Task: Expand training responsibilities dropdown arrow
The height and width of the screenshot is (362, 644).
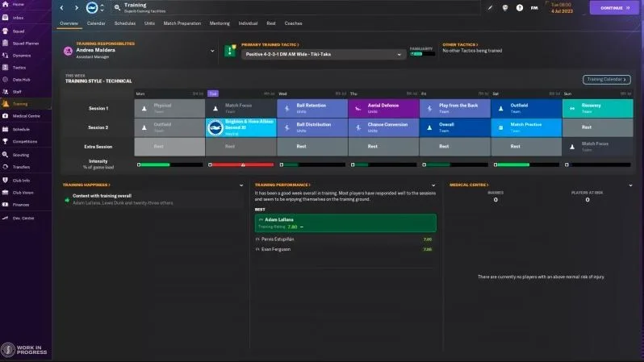Action: [212, 51]
